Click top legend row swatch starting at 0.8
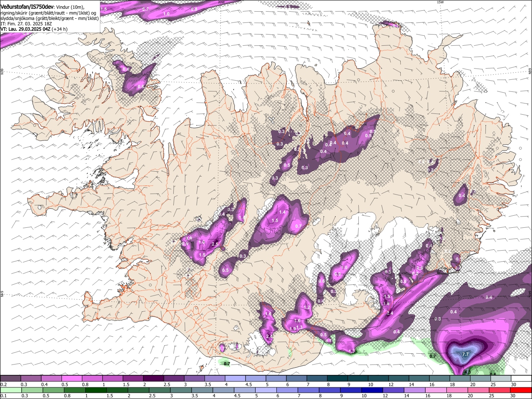This screenshot has width=532, height=399. click(92, 379)
